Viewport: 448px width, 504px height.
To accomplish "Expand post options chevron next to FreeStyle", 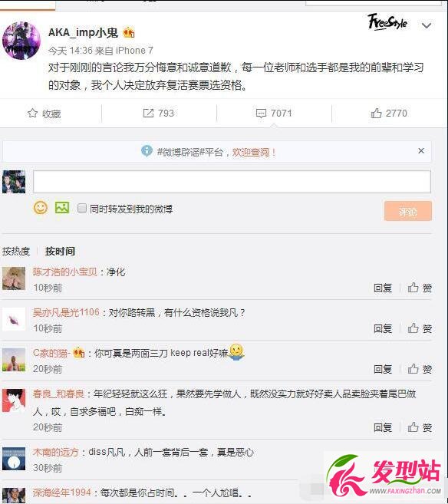I will [427, 25].
